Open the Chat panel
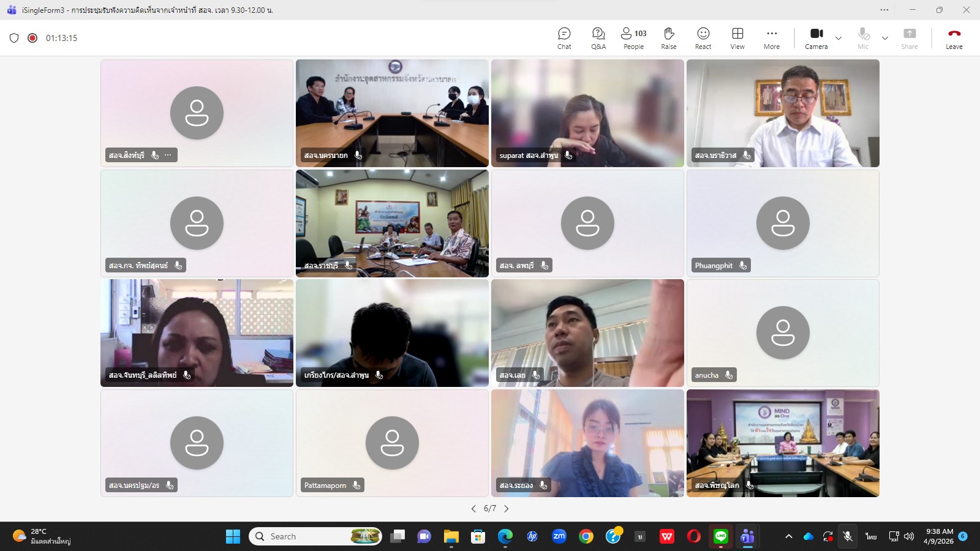The height and width of the screenshot is (551, 980). [x=564, y=38]
